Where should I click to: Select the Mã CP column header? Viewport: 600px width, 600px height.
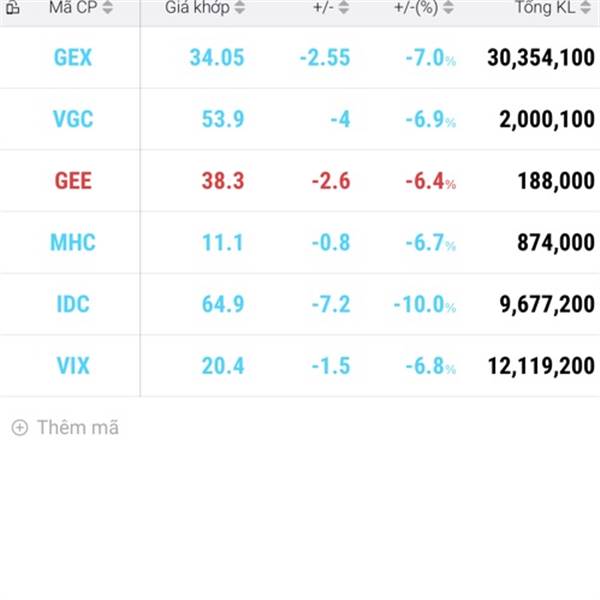(73, 8)
